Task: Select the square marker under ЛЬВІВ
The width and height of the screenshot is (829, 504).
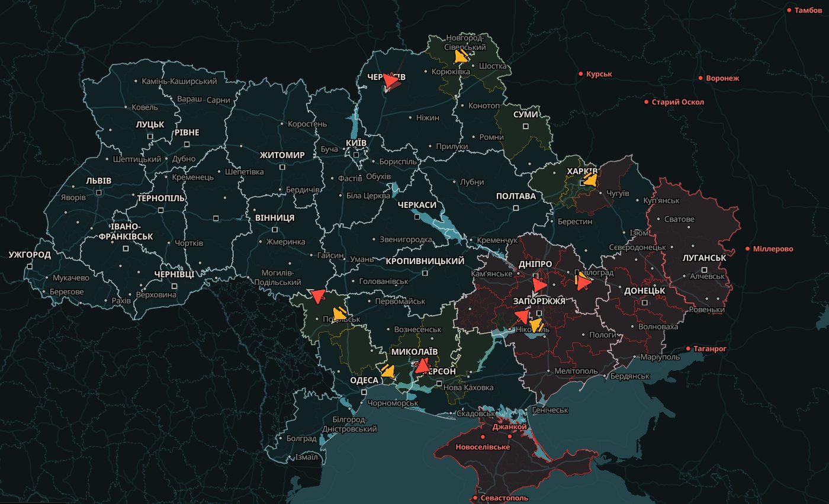Action: pos(99,192)
